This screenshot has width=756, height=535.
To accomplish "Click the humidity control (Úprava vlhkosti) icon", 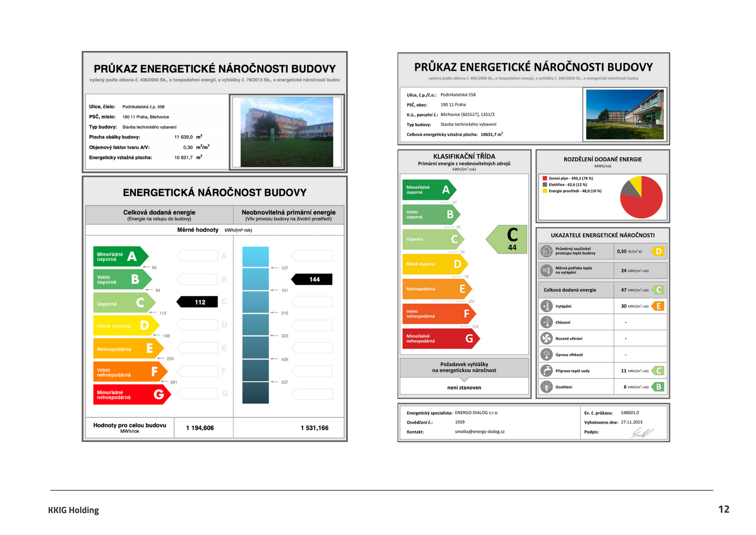I will tap(546, 354).
